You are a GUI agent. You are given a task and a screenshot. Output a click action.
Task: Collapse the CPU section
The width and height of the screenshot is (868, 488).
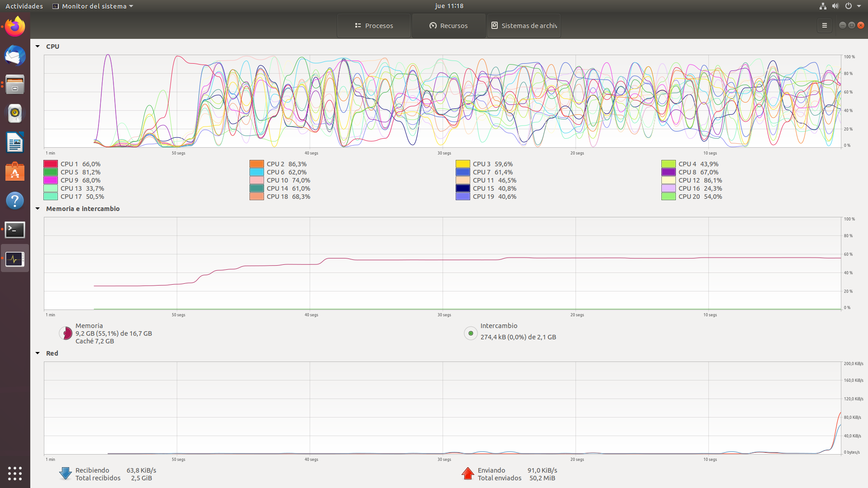pos(38,47)
